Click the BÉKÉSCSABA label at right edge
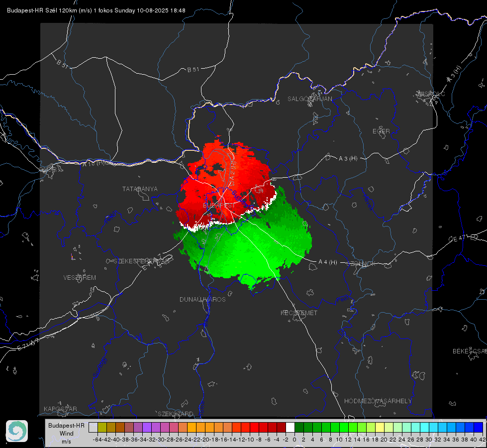Viewport: 487px width, 448px height. (x=470, y=351)
